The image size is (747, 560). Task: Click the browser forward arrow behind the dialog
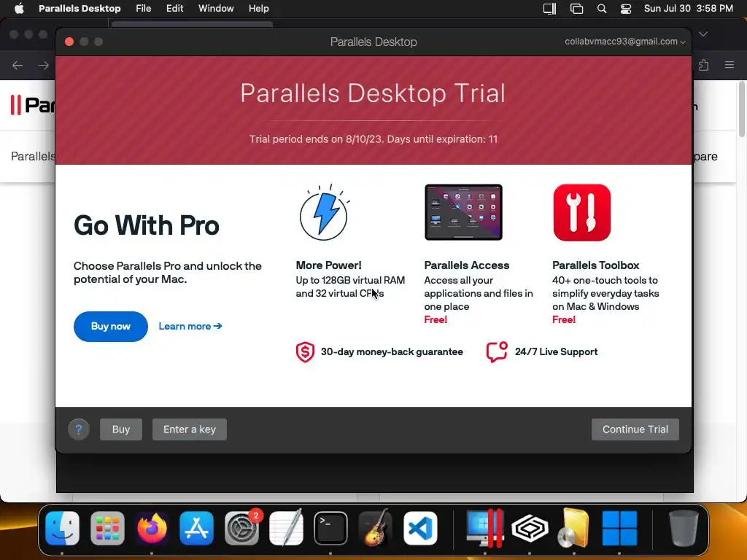coord(44,65)
